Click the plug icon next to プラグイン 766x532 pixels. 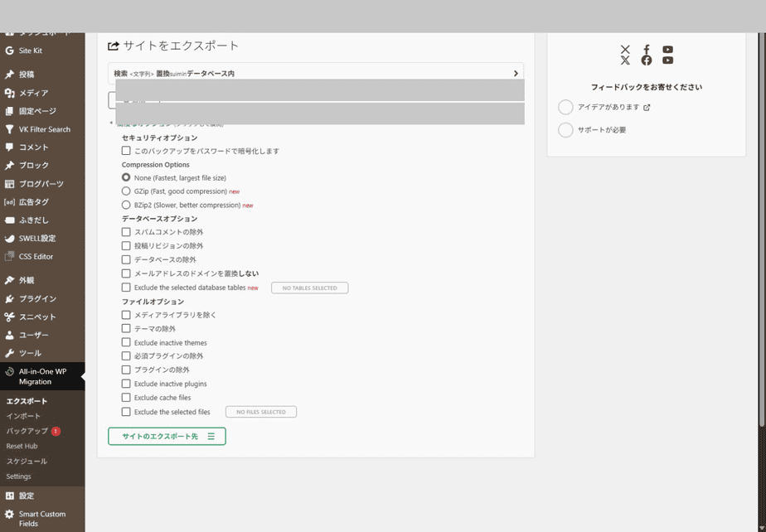pyautogui.click(x=9, y=298)
